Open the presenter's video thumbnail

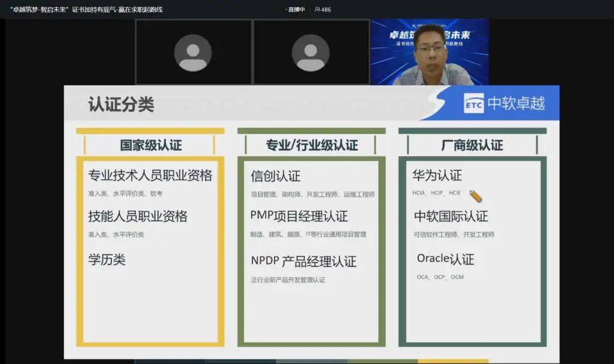point(429,52)
